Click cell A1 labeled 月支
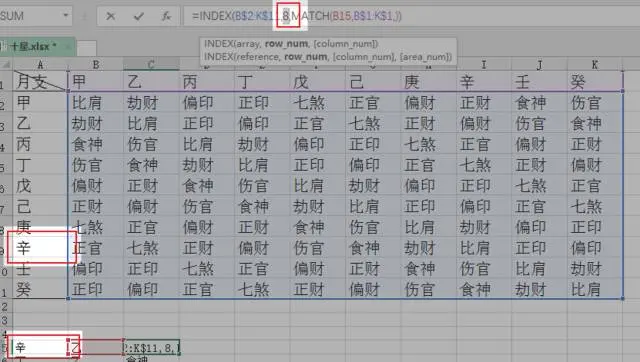The height and width of the screenshot is (362, 640). (x=40, y=81)
